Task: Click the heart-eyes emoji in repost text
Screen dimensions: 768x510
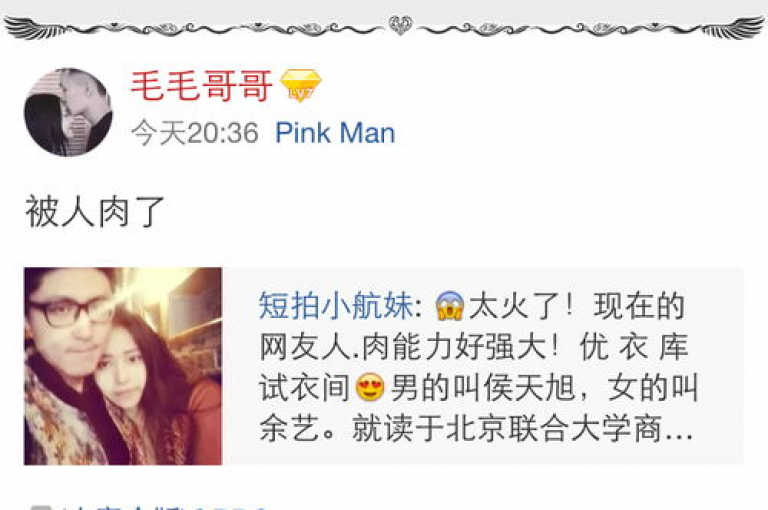Action: [370, 388]
